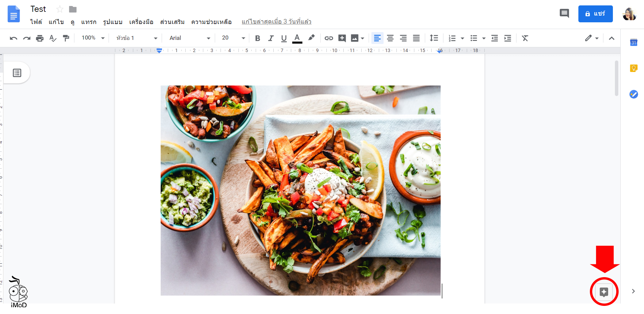Toggle underline formatting
The width and height of the screenshot is (644, 314).
coord(284,38)
